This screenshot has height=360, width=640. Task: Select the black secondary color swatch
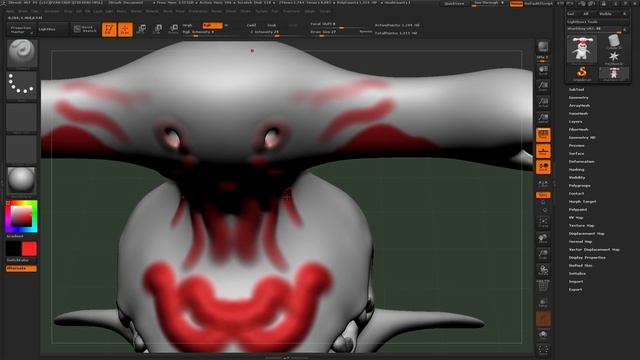[13, 249]
